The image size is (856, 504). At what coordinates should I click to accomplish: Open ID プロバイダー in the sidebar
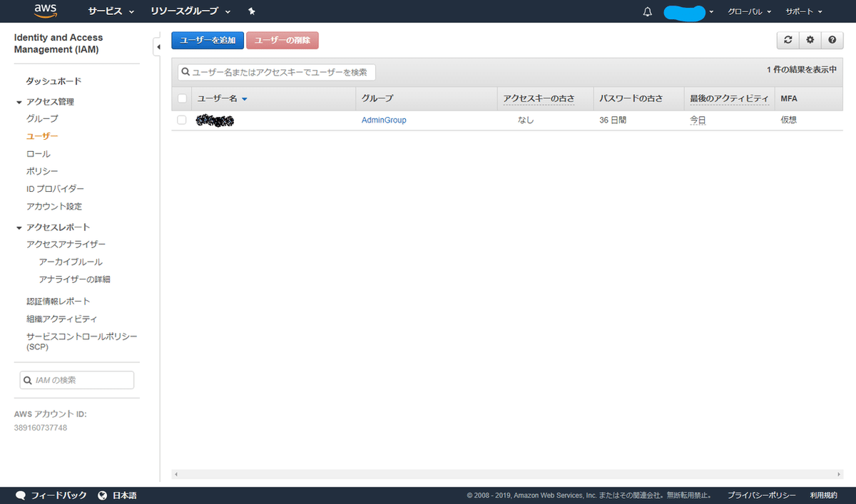(x=55, y=189)
